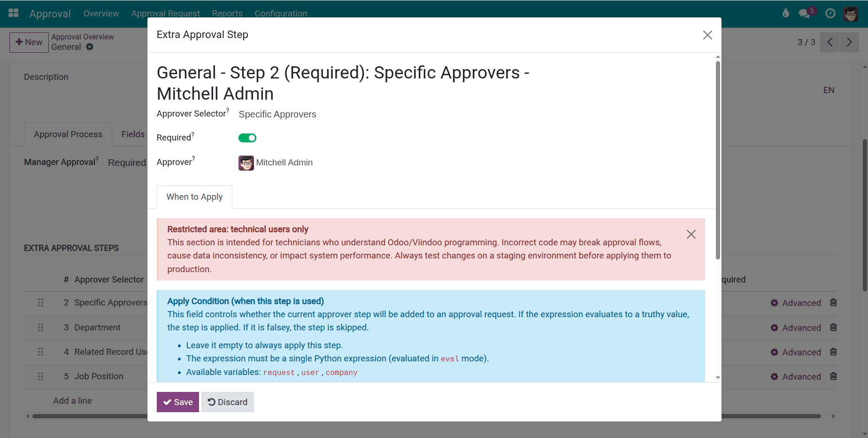Click the gear icon next to General
This screenshot has height=438, width=868.
[x=89, y=47]
